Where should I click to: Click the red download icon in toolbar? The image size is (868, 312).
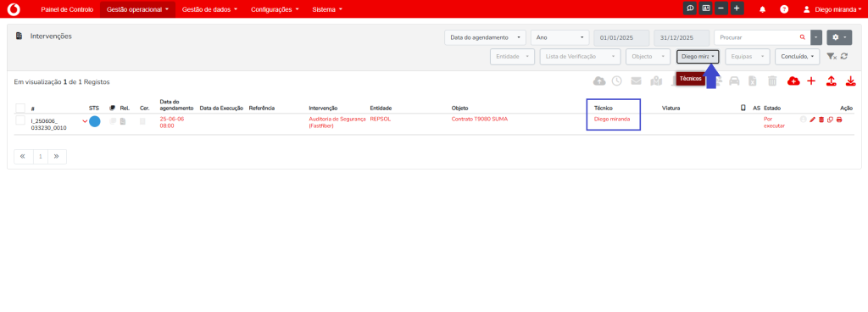click(x=851, y=81)
